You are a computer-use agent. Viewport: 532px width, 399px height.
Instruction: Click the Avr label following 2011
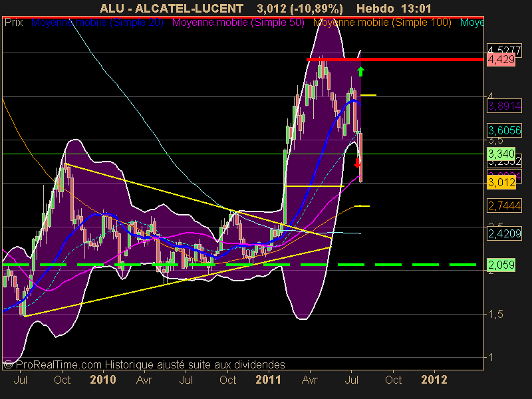tap(309, 380)
